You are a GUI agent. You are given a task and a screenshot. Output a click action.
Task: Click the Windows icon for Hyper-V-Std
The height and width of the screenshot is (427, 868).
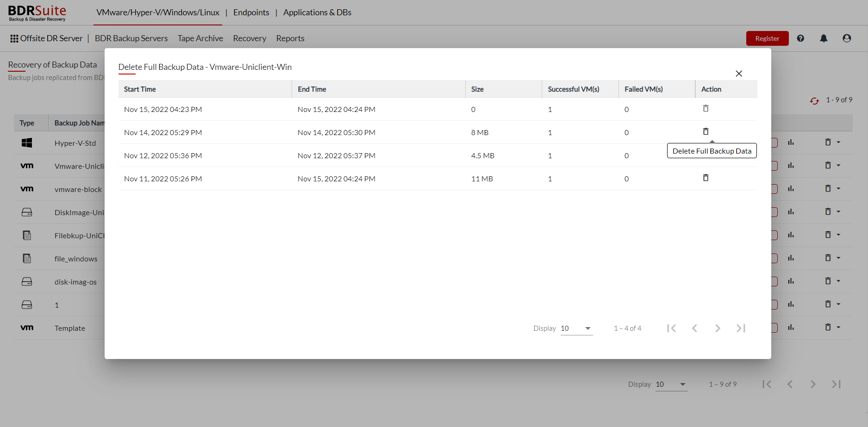pos(27,143)
